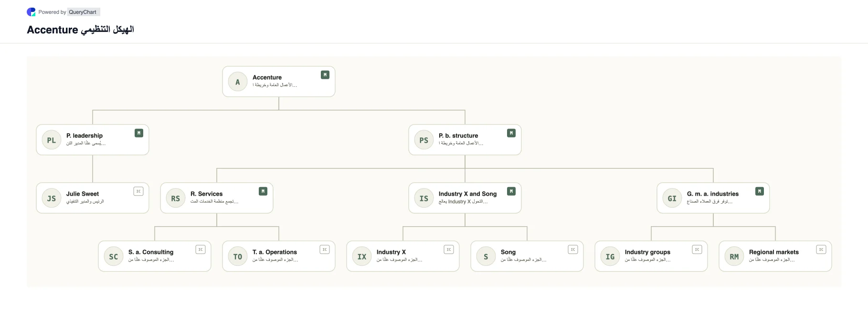Select the "PS" avatar circle
This screenshot has height=314, width=868.
point(424,140)
